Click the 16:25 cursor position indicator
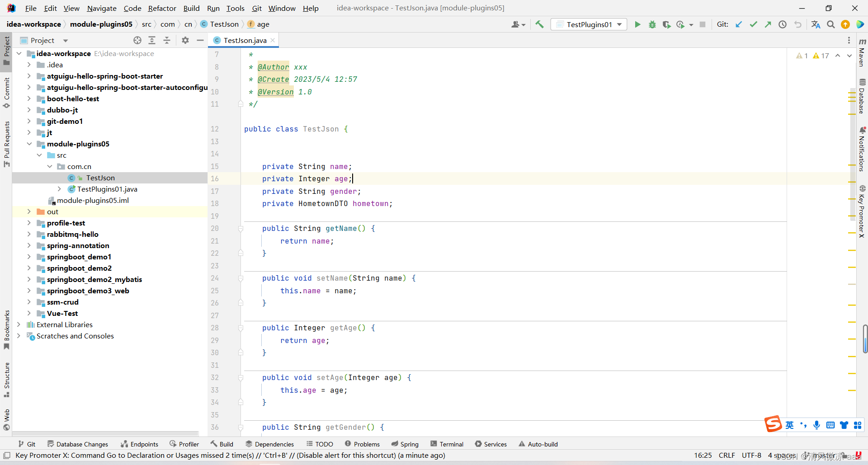Image resolution: width=868 pixels, height=465 pixels. tap(703, 456)
